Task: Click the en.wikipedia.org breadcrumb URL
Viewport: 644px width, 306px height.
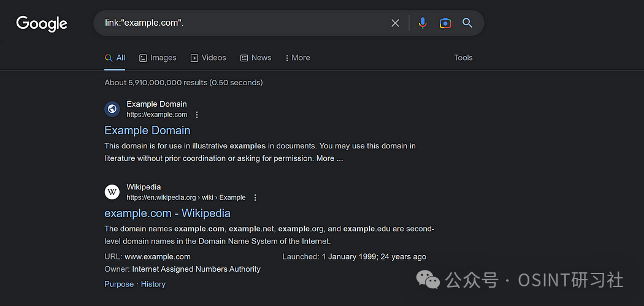Action: coord(186,197)
